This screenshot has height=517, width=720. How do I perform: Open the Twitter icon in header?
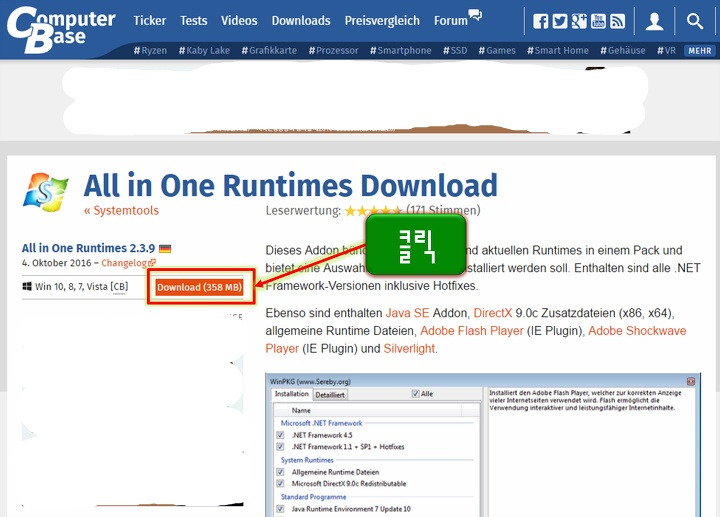[x=560, y=21]
